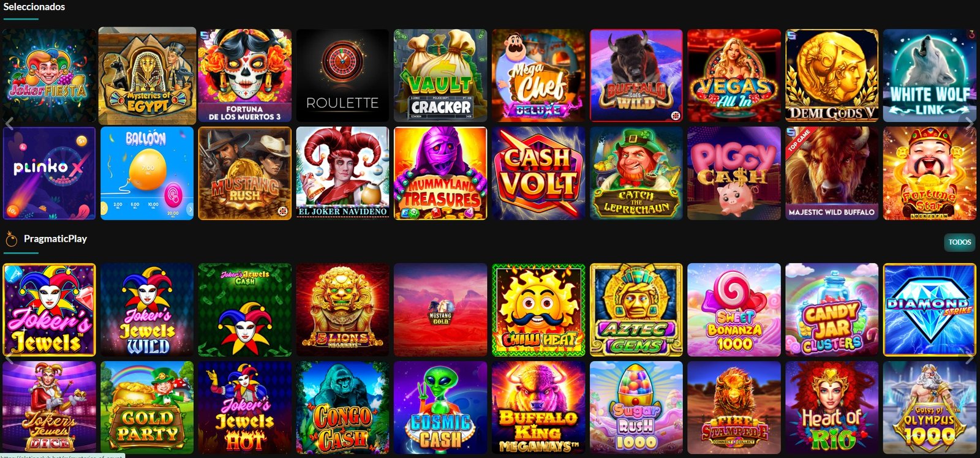Play Piggy Cash game

[734, 173]
